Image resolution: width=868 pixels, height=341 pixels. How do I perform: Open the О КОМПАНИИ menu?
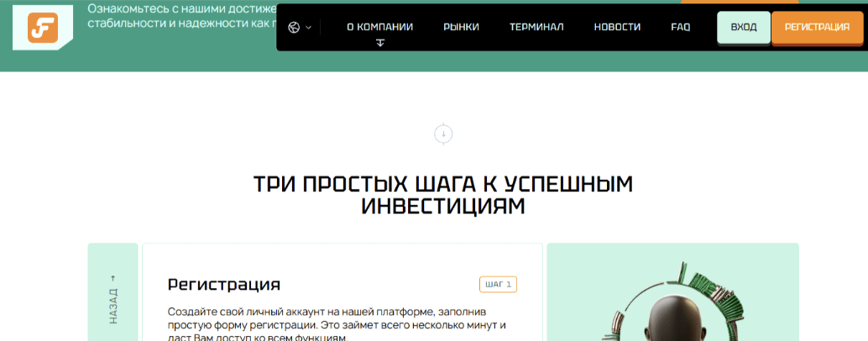[x=379, y=27]
